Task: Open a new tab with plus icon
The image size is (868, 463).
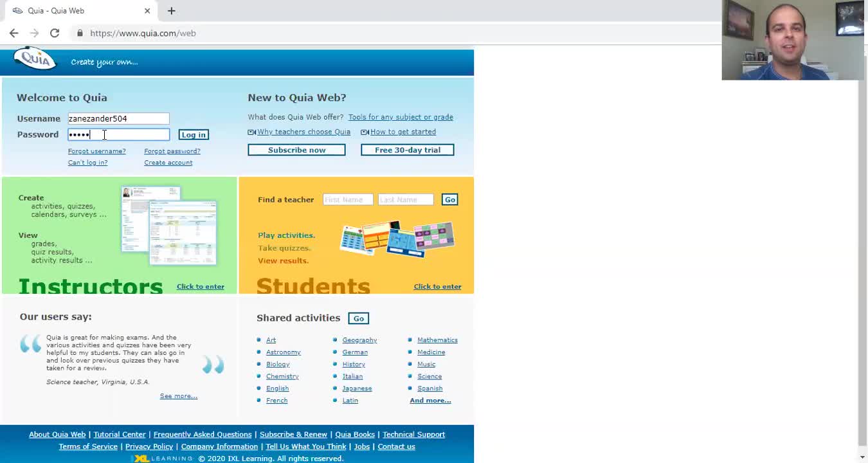Action: point(171,10)
